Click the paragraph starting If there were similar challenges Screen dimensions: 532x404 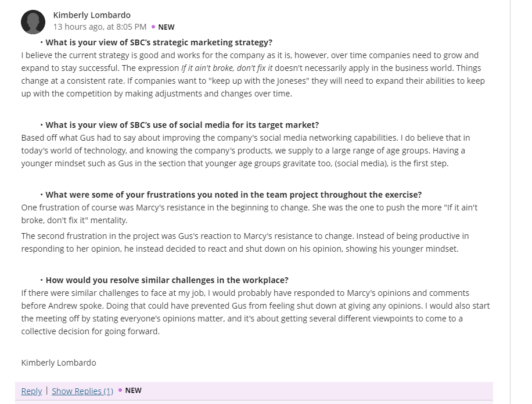(x=256, y=312)
